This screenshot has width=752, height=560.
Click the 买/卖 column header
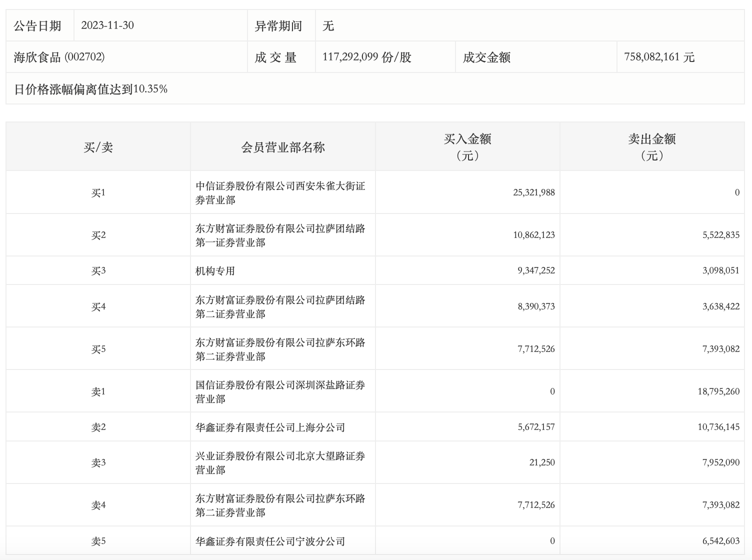pos(98,147)
